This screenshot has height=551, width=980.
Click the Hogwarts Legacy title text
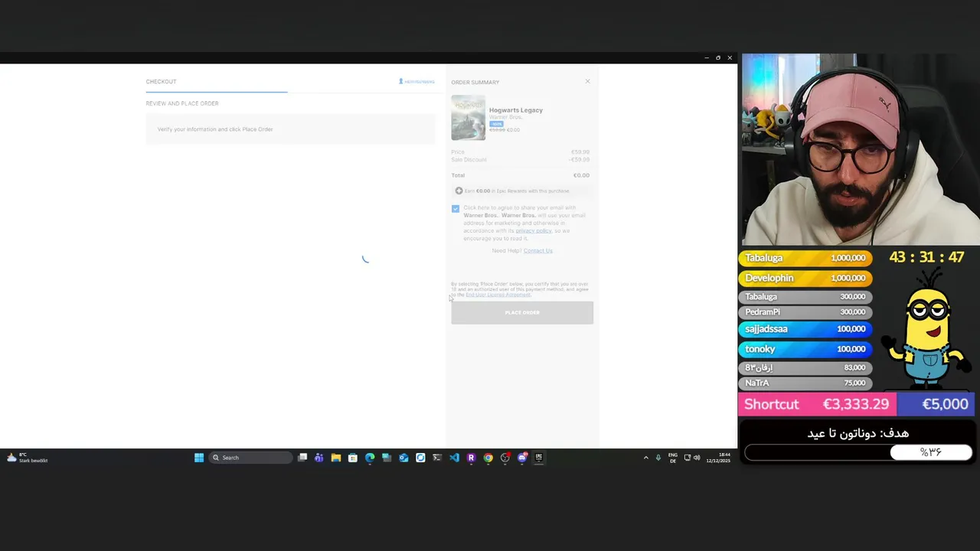(516, 110)
